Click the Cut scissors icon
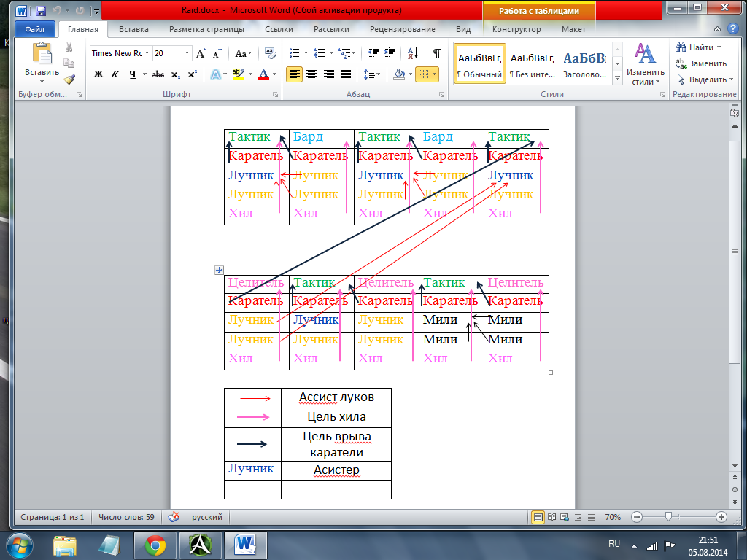 (x=69, y=47)
